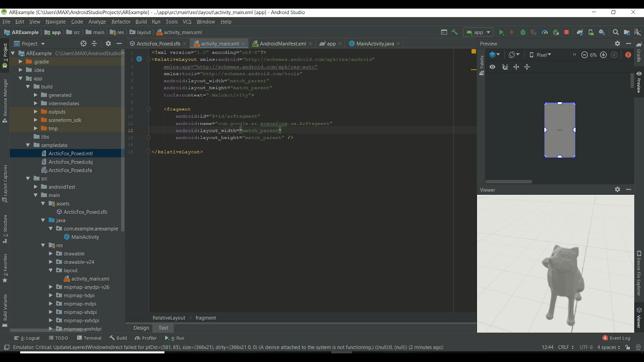644x362 pixels.
Task: Toggle the render errors indicator in Preview
Action: (x=628, y=55)
